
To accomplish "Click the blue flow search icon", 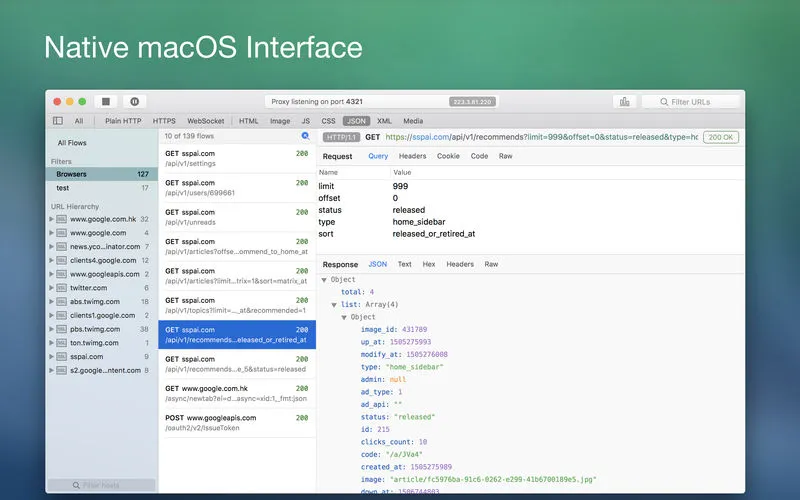I will [305, 136].
